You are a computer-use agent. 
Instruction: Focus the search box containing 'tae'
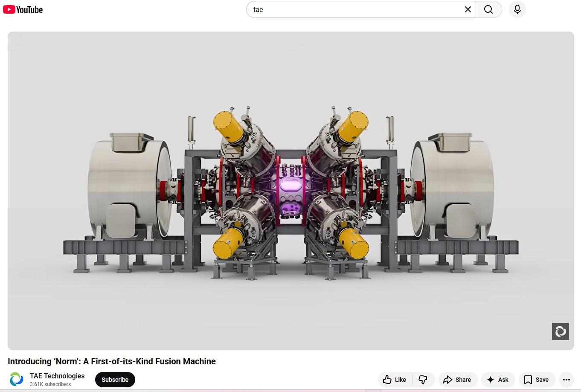[x=354, y=9]
